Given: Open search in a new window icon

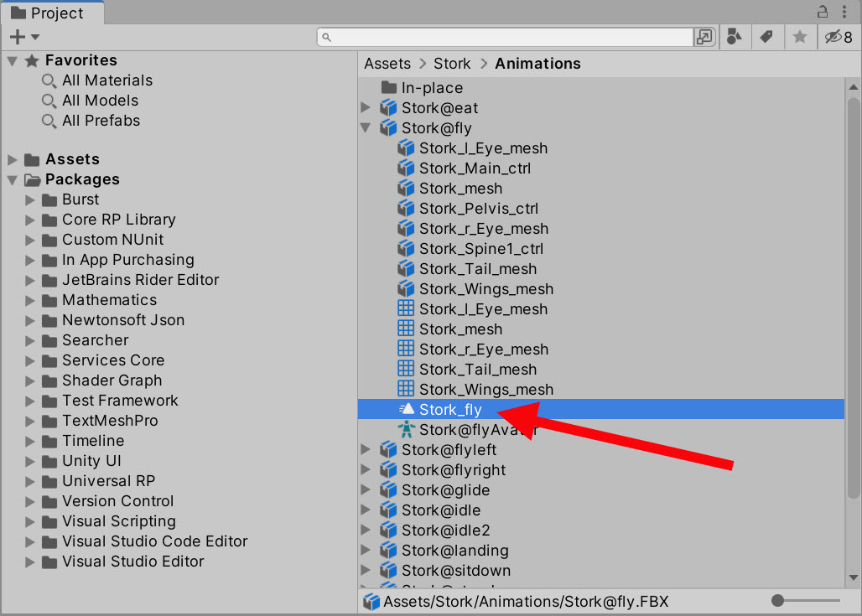Looking at the screenshot, I should (704, 37).
